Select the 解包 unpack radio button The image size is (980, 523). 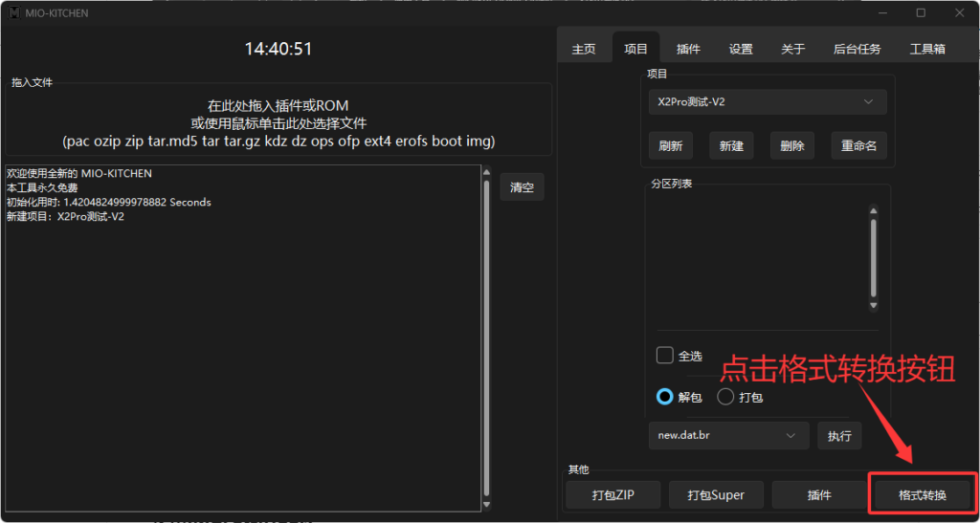[x=665, y=397]
